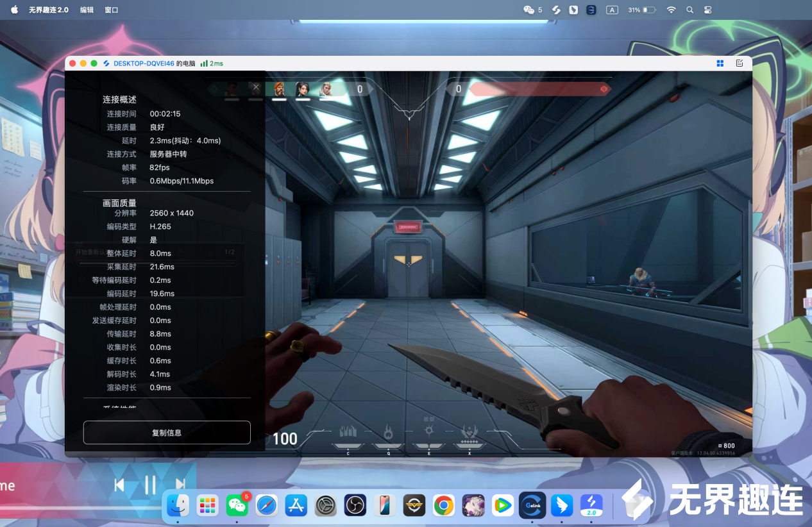Viewport: 812px width, 527px height.
Task: Click the 2560 x 1440 resolution value
Action: 171,213
